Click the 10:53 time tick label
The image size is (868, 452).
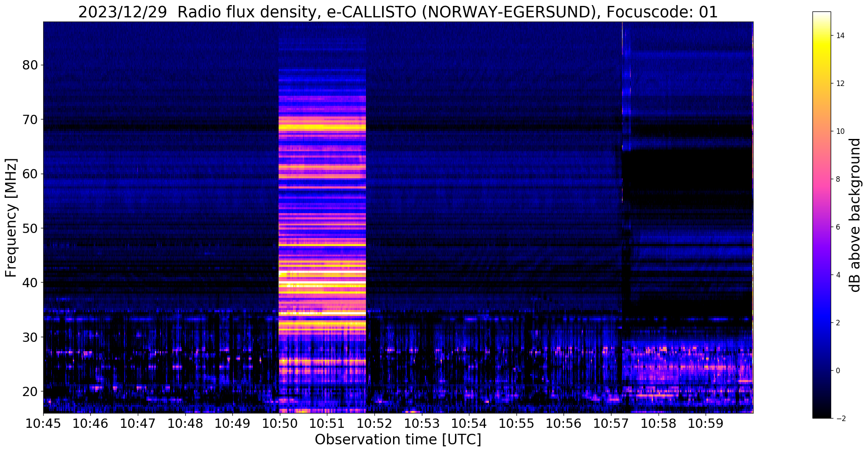coord(421,423)
